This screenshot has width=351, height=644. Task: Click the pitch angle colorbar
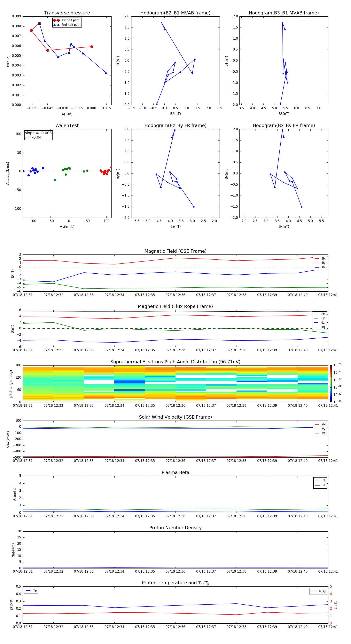pos(331,383)
